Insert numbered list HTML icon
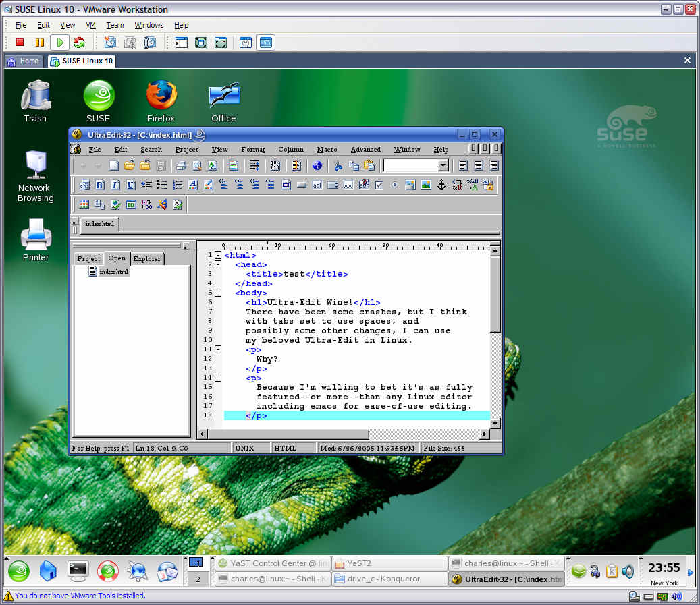700x605 pixels. tap(178, 185)
